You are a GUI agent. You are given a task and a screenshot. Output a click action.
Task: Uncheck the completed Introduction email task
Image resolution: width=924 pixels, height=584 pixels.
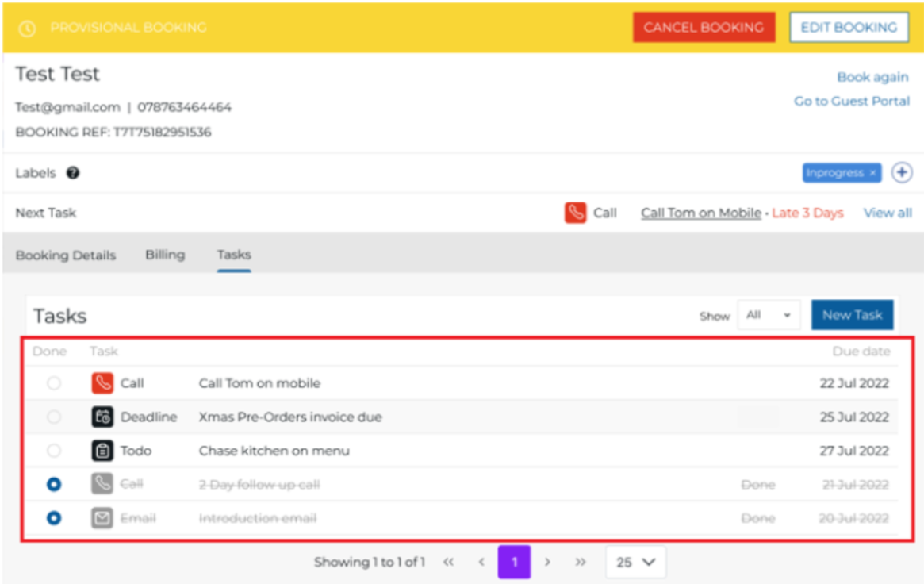(x=53, y=518)
